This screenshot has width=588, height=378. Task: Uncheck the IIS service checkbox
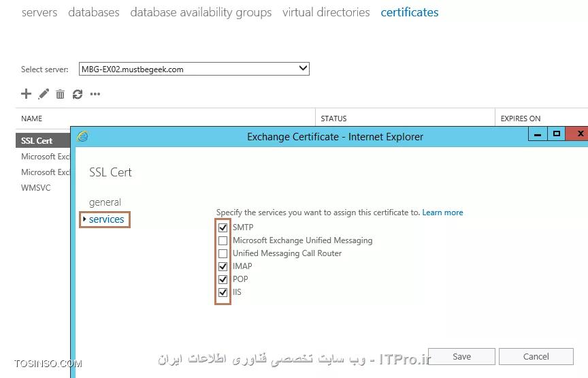click(223, 292)
